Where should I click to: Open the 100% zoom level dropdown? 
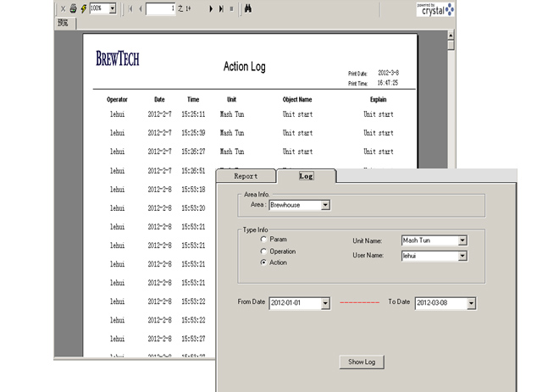[x=113, y=8]
